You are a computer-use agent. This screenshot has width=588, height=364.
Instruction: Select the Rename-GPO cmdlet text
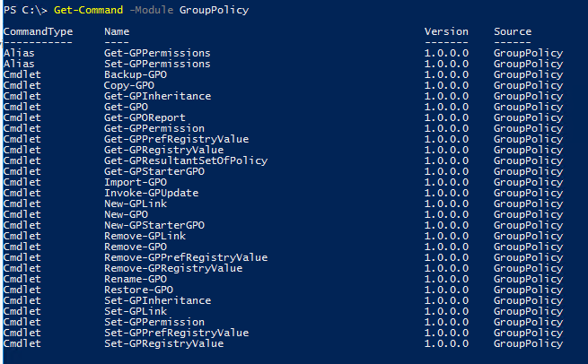point(136,279)
